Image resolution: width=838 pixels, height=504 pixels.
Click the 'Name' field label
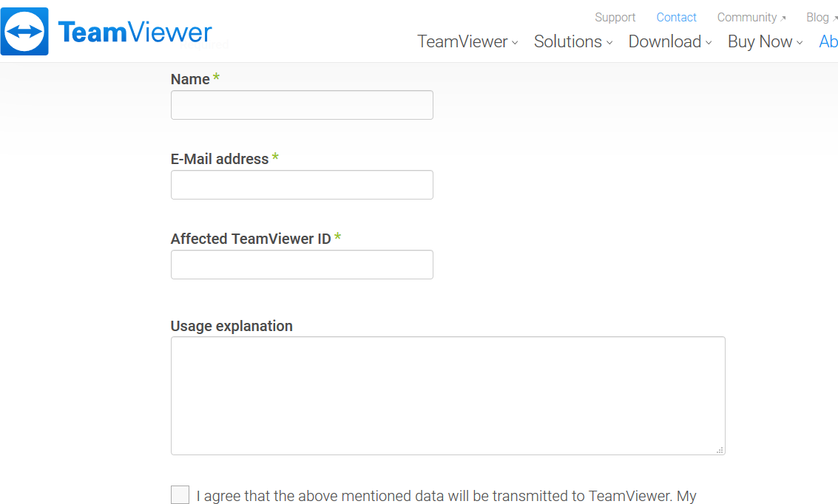pos(190,80)
